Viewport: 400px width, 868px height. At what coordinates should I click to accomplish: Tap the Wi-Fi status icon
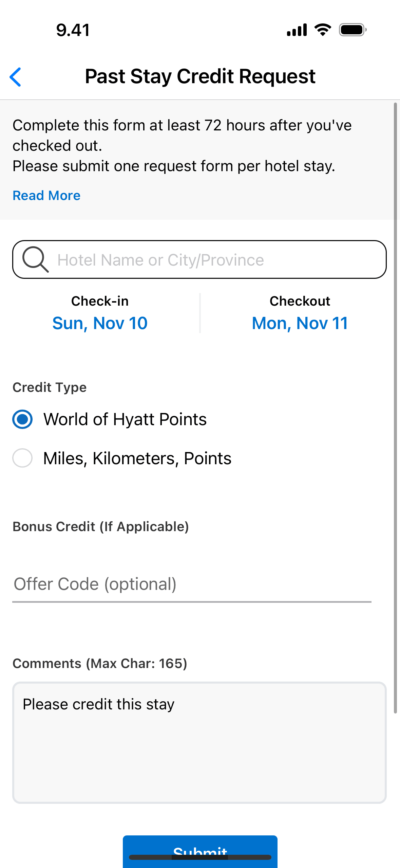(x=323, y=30)
